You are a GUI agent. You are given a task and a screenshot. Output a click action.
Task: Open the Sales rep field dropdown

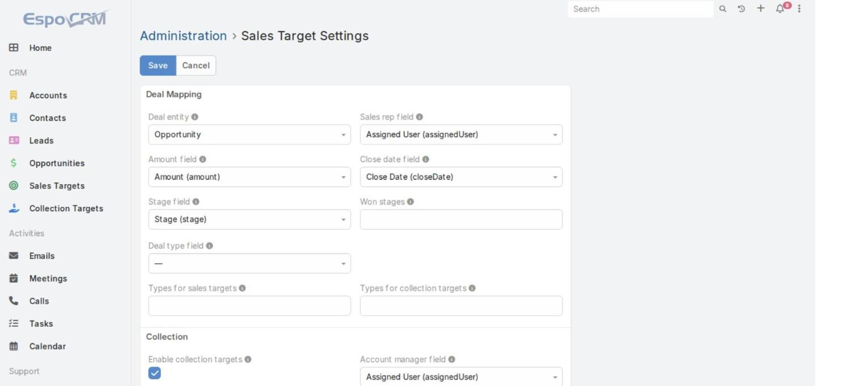[461, 134]
